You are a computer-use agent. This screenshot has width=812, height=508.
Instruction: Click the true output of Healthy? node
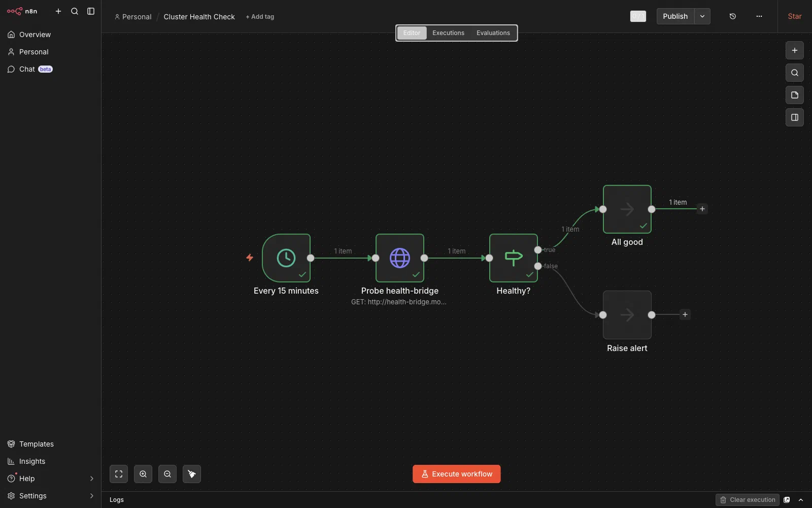point(538,250)
